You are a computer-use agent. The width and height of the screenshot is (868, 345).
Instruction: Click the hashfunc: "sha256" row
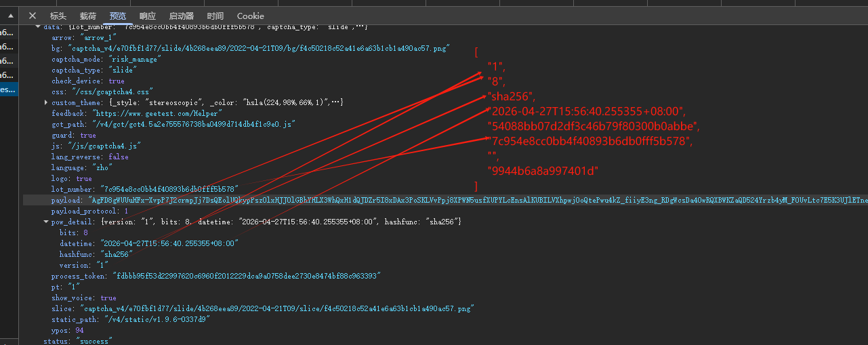[x=96, y=254]
